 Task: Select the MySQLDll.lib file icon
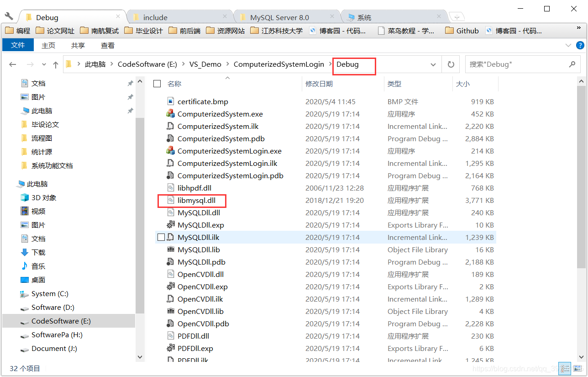[x=170, y=250]
